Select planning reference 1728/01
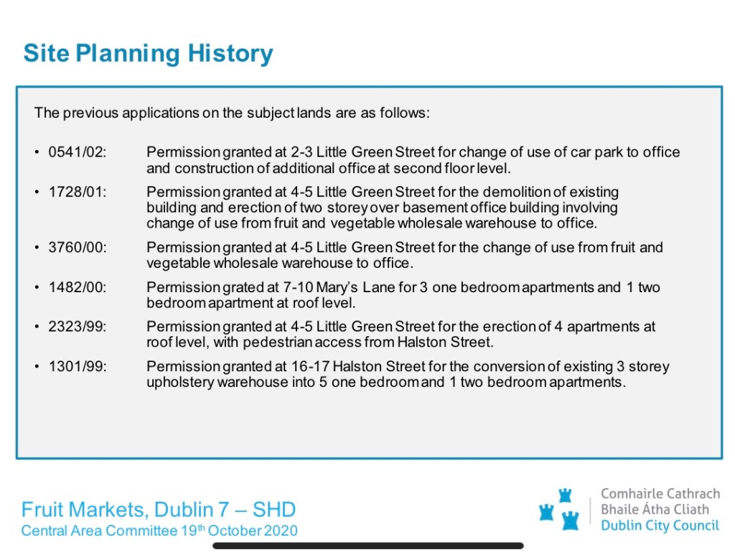 [x=77, y=192]
